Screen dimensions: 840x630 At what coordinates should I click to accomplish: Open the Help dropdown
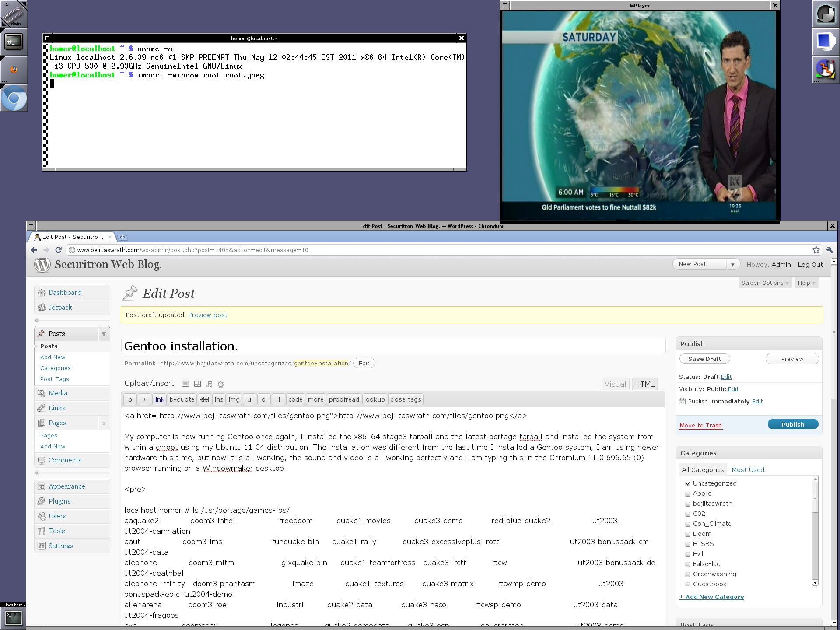click(806, 283)
